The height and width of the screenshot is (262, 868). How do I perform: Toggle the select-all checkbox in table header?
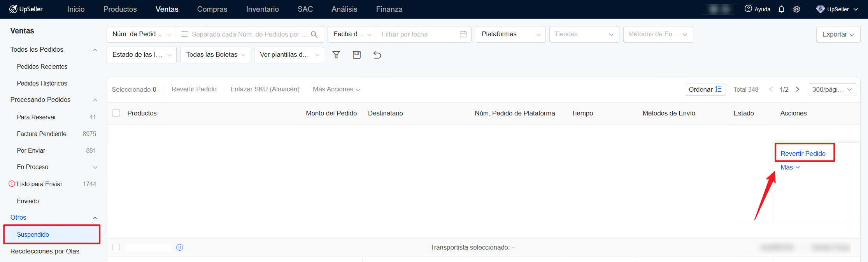116,113
